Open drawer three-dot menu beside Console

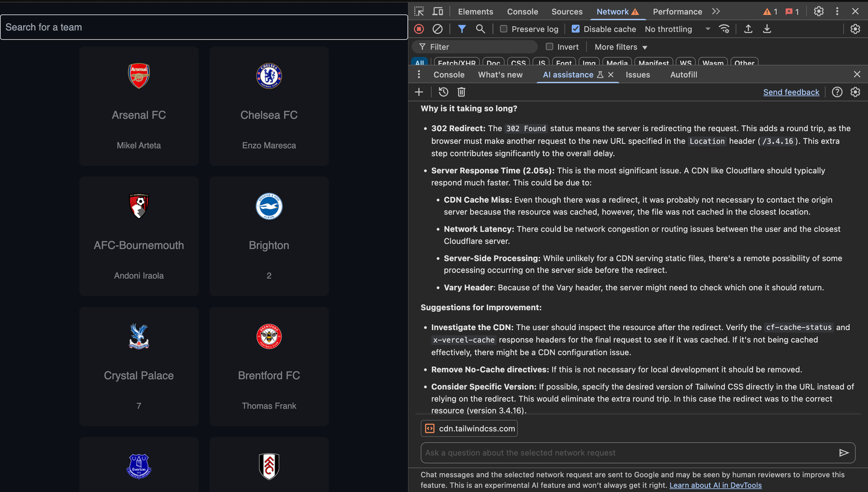419,74
